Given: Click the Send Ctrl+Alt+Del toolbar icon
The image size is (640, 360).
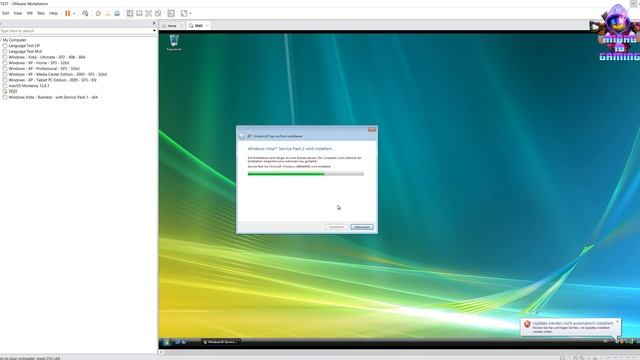Looking at the screenshot, I should (85, 13).
